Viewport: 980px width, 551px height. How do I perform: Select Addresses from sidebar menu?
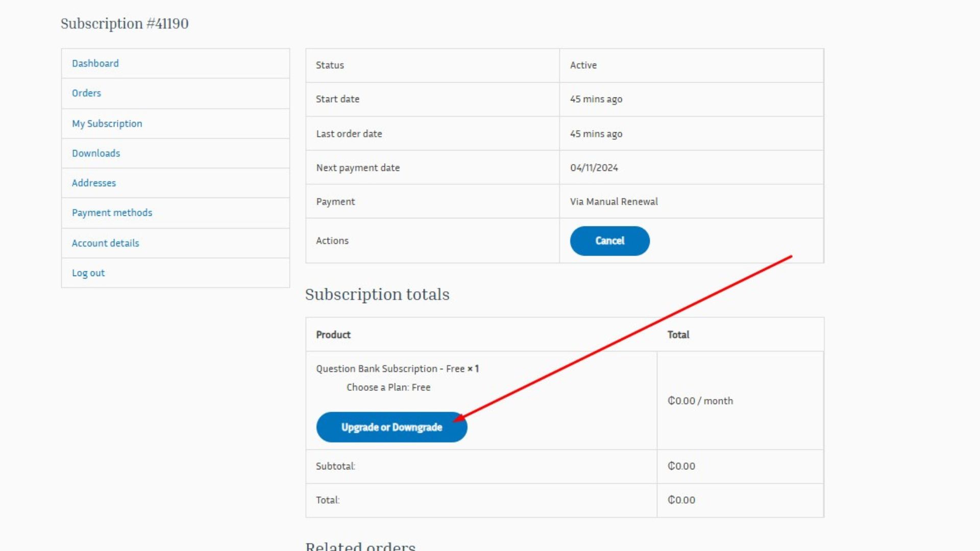point(93,183)
